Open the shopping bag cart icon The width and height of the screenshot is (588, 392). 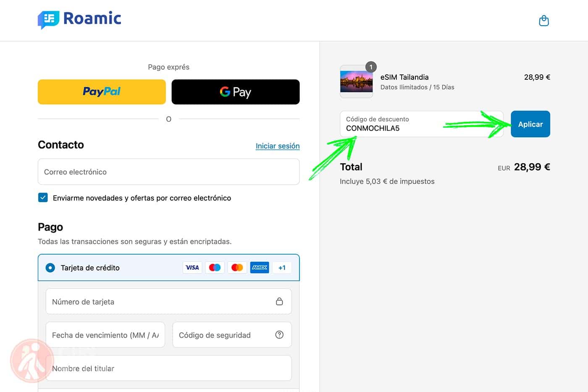point(543,20)
